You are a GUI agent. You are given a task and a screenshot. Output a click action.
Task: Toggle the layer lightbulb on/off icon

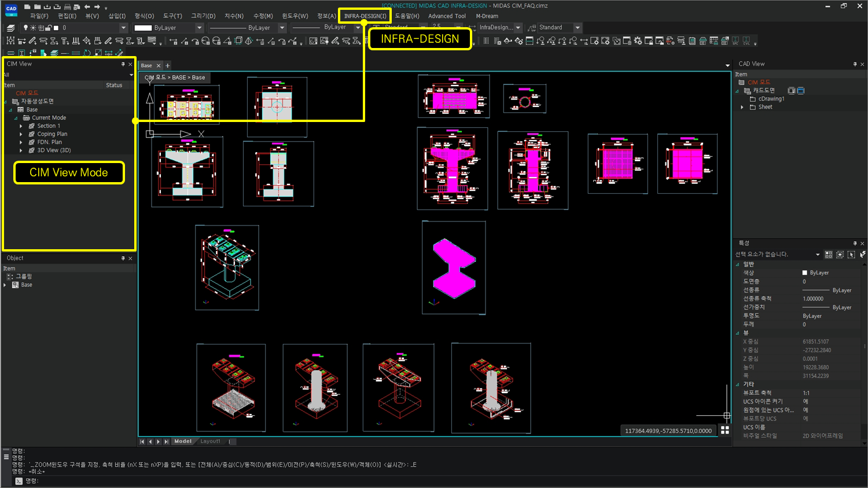click(x=25, y=28)
